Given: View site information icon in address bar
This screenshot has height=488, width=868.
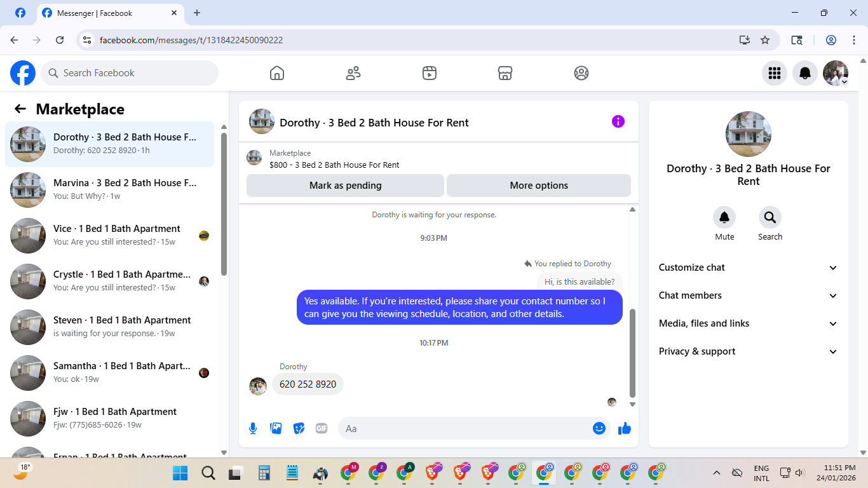Looking at the screenshot, I should (x=88, y=40).
